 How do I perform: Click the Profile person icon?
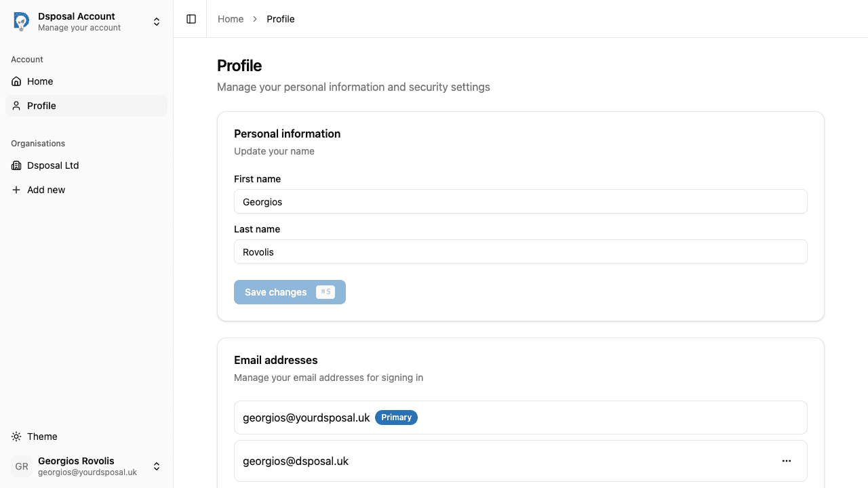pyautogui.click(x=16, y=106)
